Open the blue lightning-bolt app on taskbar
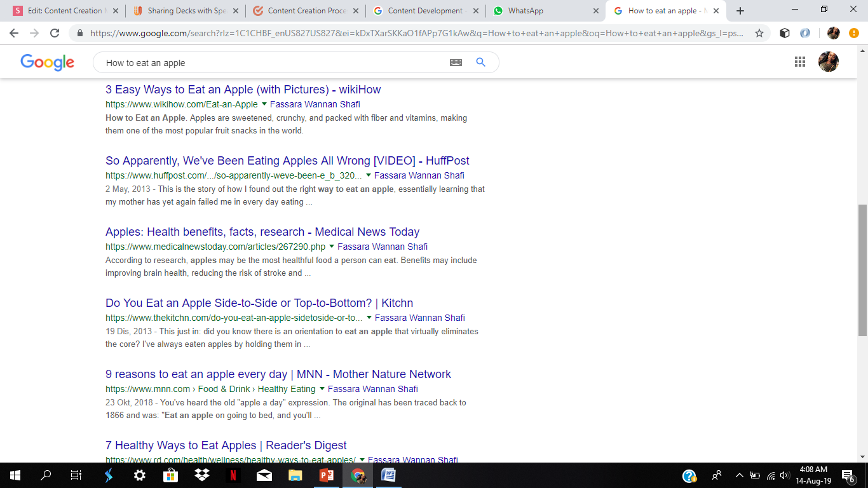The image size is (868, 488). point(109,475)
